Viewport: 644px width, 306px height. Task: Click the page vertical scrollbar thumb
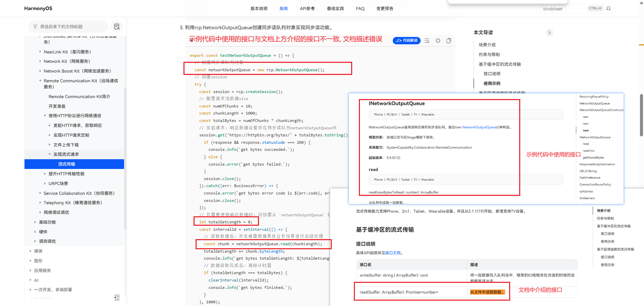pyautogui.click(x=641, y=115)
